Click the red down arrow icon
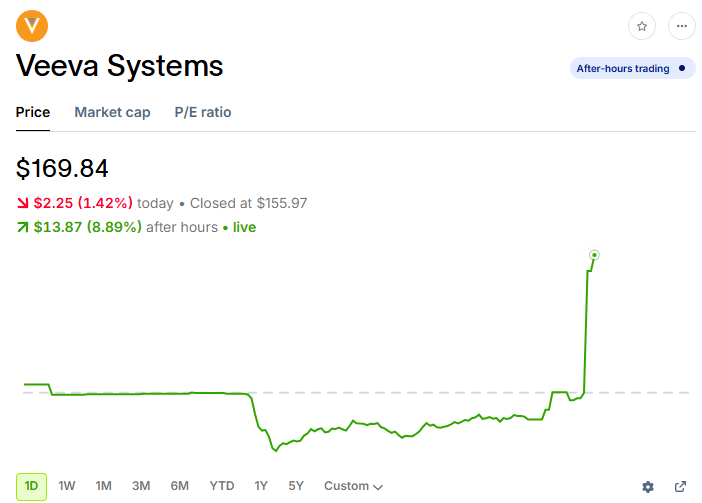The height and width of the screenshot is (503, 702). tap(22, 203)
